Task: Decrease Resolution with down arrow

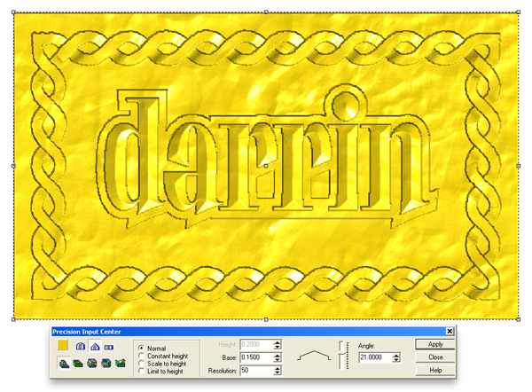Action: coord(278,372)
